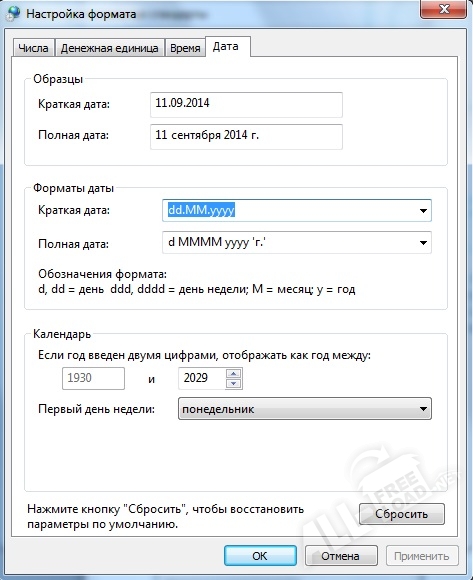Increase the year 2029 with up arrow
Viewport: 473px width, 580px height.
pos(233,374)
